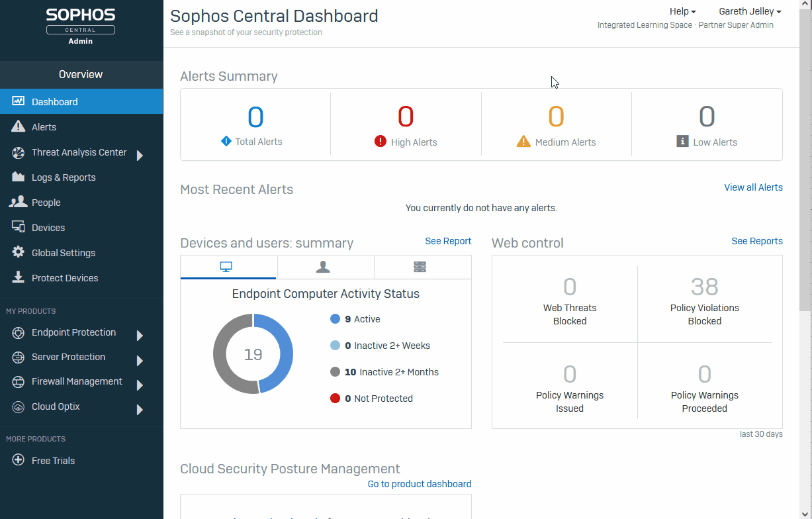Viewport: 812px width, 519px height.
Task: Click the Dashboard chart icon in sidebar
Action: coord(19,101)
